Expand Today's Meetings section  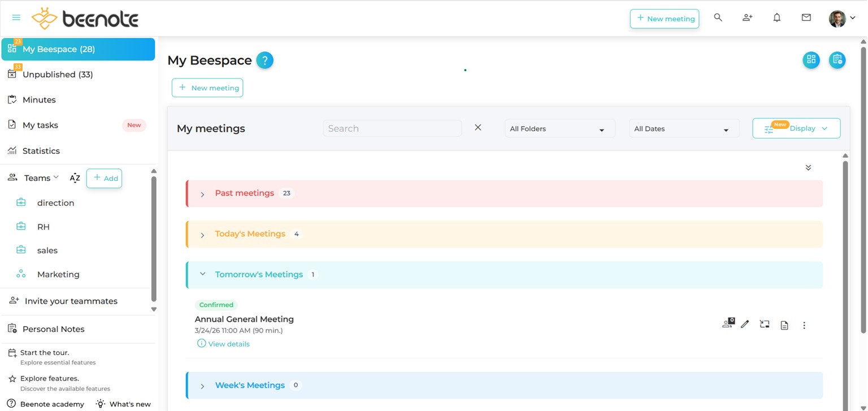(202, 235)
